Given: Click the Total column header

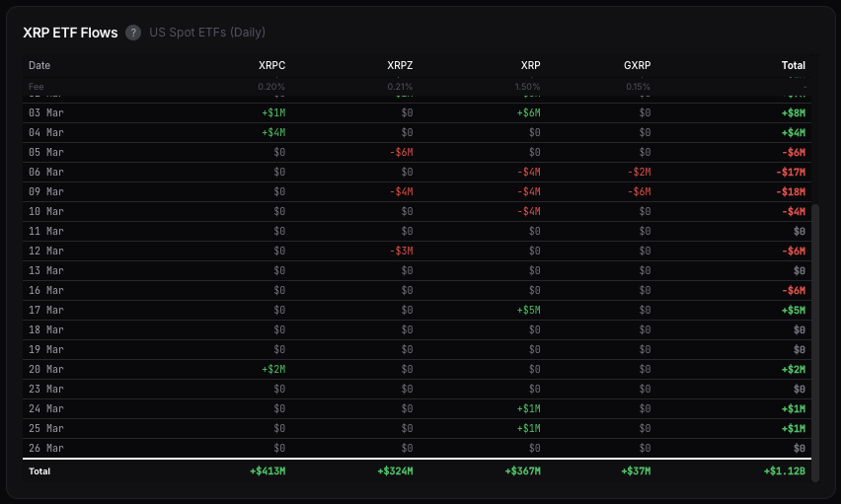Looking at the screenshot, I should coord(794,65).
